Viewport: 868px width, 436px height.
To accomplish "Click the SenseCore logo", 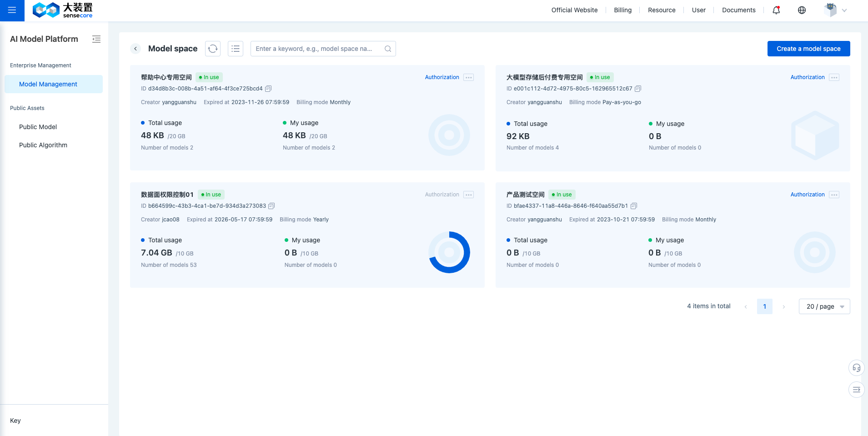I will pos(63,10).
